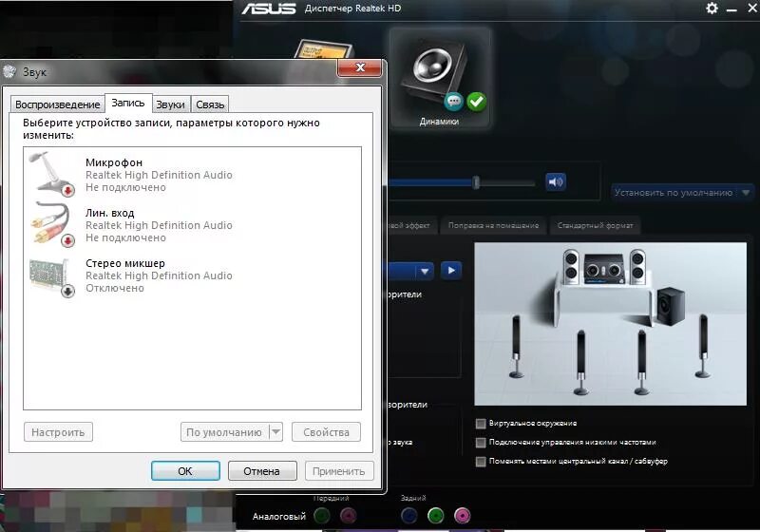Play test sound with blue play button

point(451,271)
